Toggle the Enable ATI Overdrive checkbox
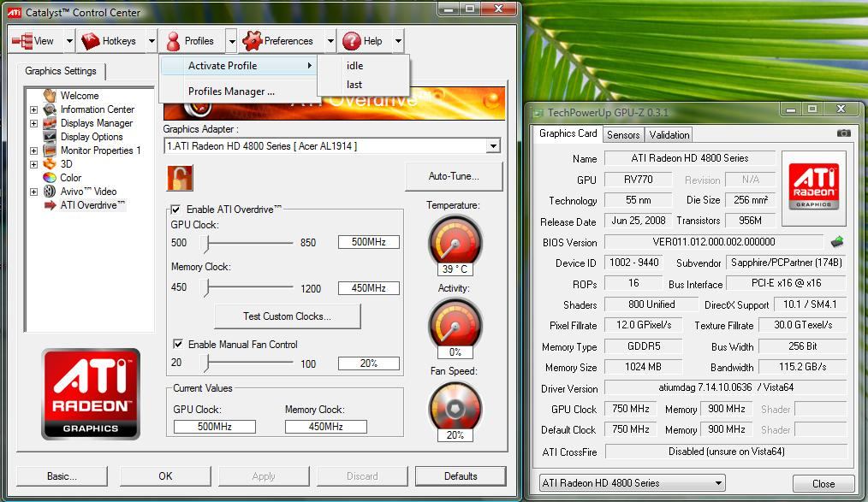Image resolution: width=868 pixels, height=502 pixels. (176, 209)
